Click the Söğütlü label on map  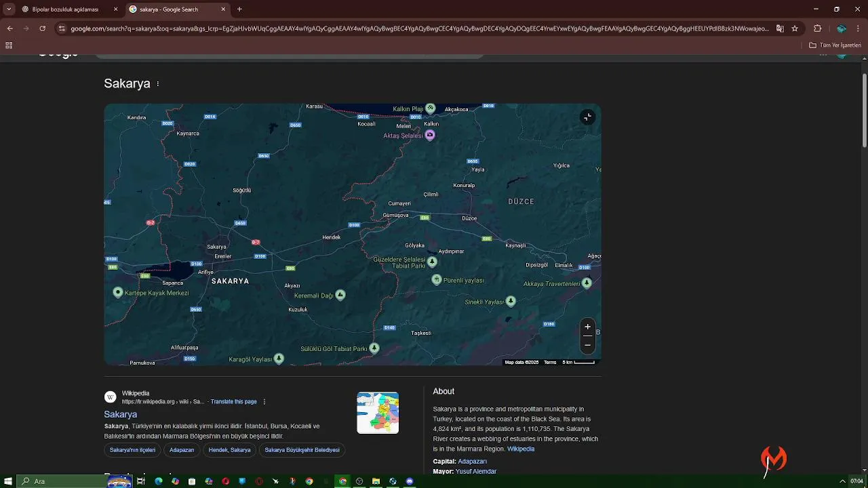242,190
